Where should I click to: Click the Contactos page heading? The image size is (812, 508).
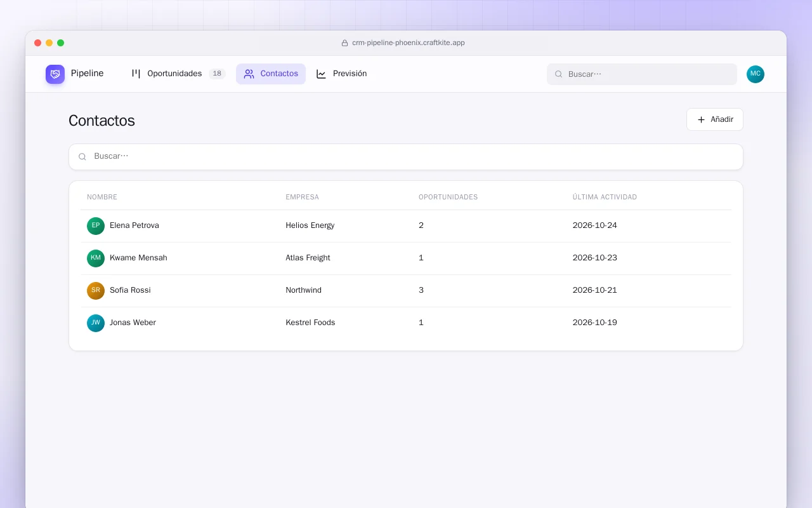(x=101, y=121)
